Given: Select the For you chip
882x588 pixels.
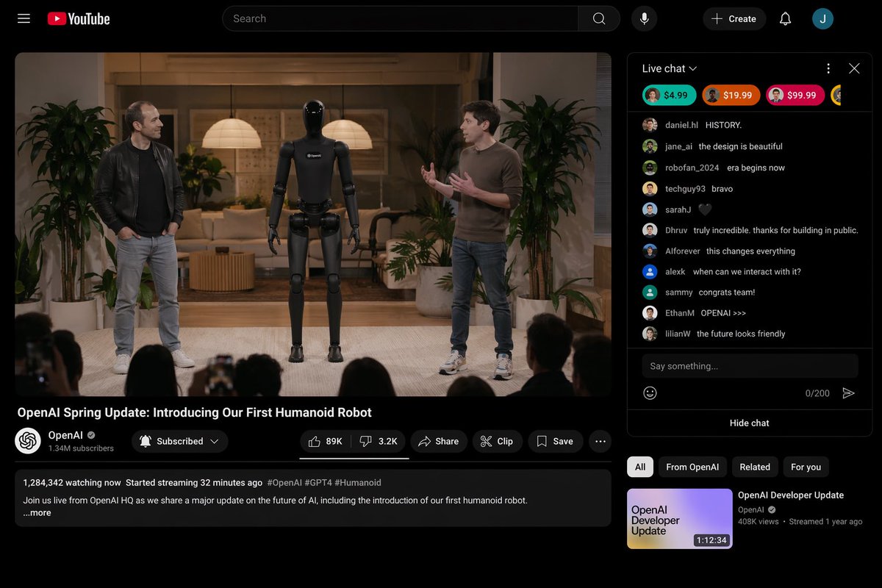Looking at the screenshot, I should (x=806, y=467).
